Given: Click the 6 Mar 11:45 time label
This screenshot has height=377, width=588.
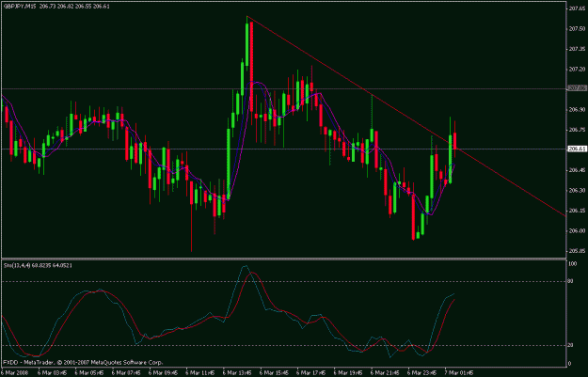Looking at the screenshot, I should point(200,373).
